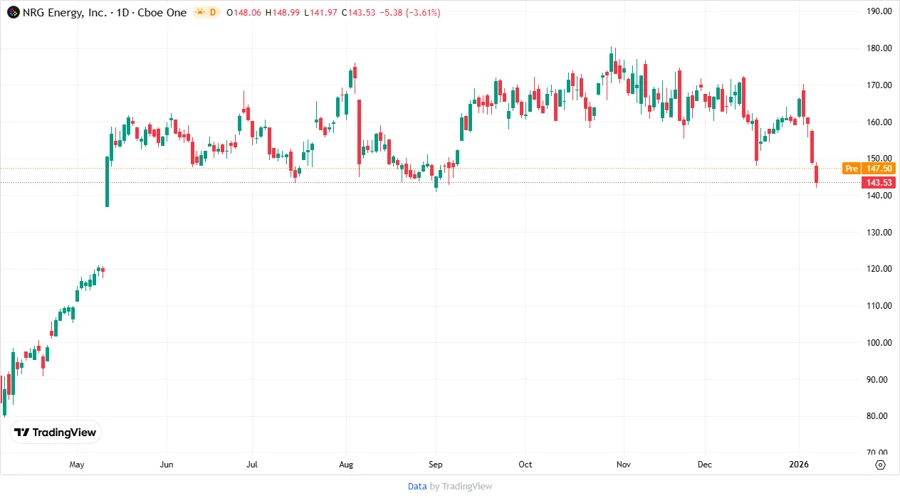Screen dimensions: 900x498
Task: Click the 80.00 price axis label
Action: tap(879, 416)
